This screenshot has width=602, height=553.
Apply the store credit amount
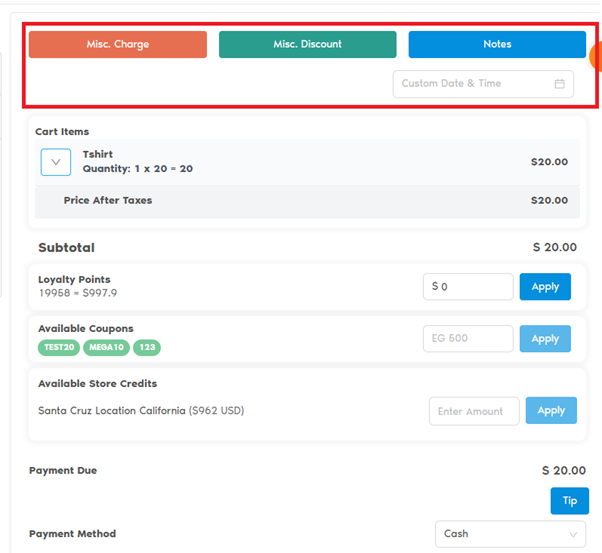[x=551, y=411]
